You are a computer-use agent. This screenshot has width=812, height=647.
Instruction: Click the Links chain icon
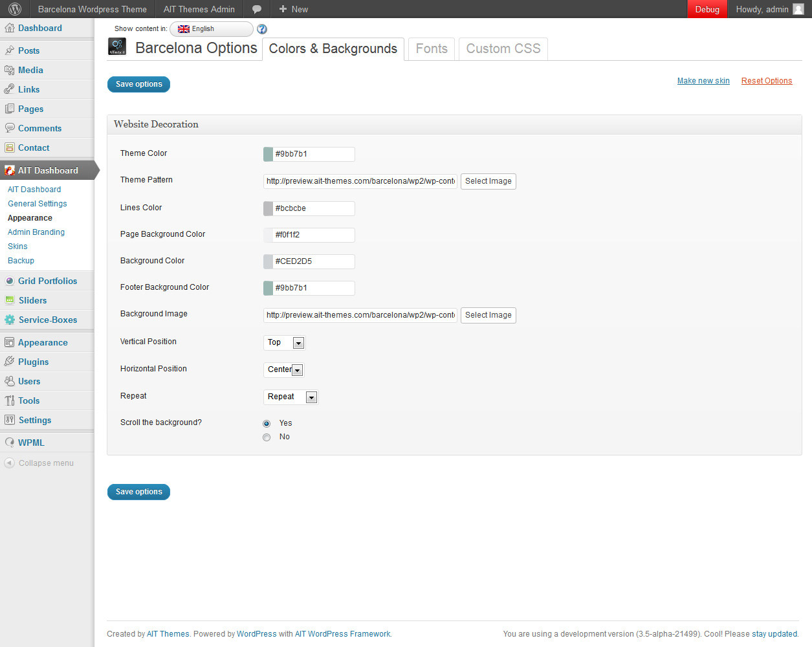point(10,89)
